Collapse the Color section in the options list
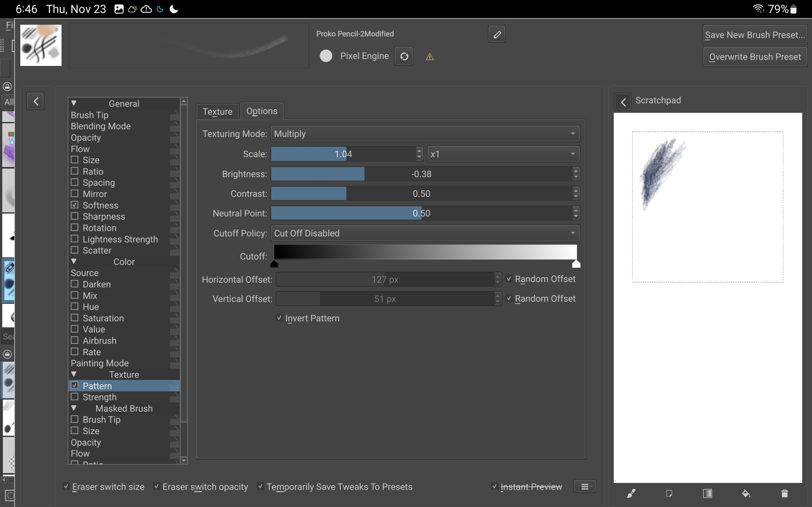This screenshot has width=812, height=507. (x=74, y=261)
